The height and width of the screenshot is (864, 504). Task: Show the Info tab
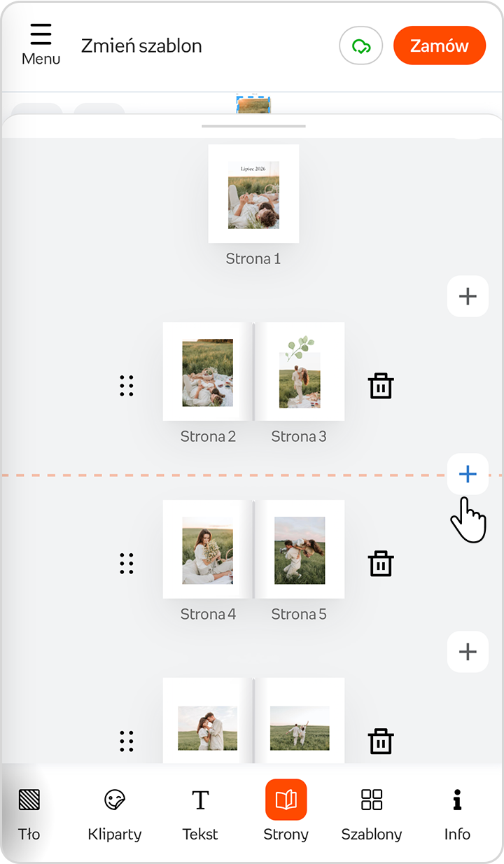click(x=457, y=814)
